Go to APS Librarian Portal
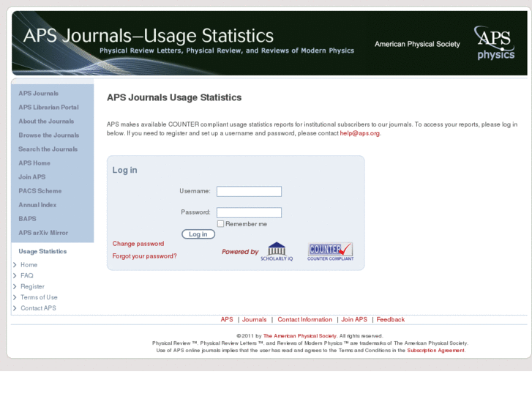 click(48, 108)
